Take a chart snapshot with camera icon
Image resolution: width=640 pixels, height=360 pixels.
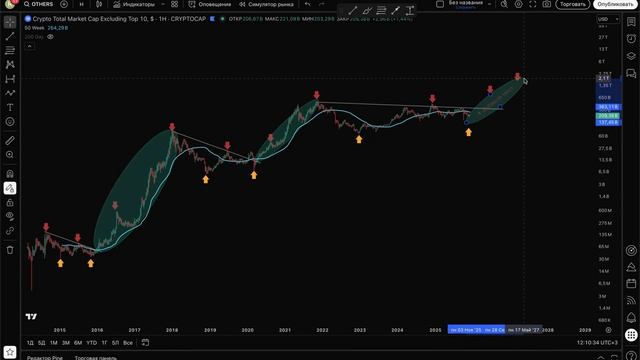547,4
